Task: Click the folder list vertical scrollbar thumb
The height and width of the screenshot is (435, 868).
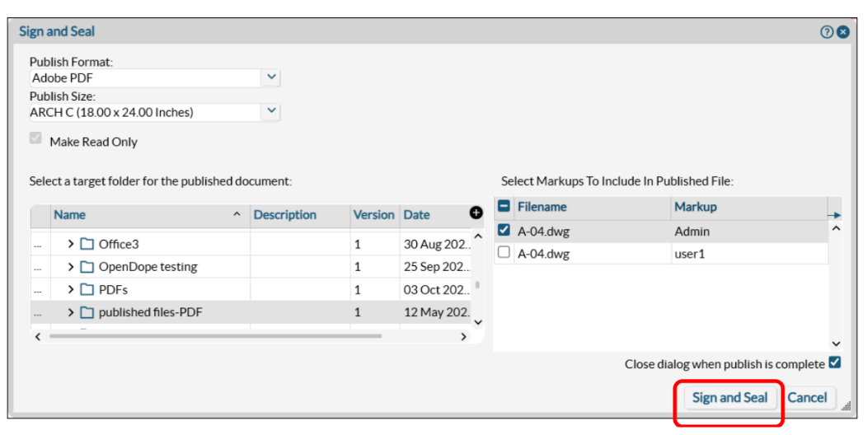Action: pos(477,286)
